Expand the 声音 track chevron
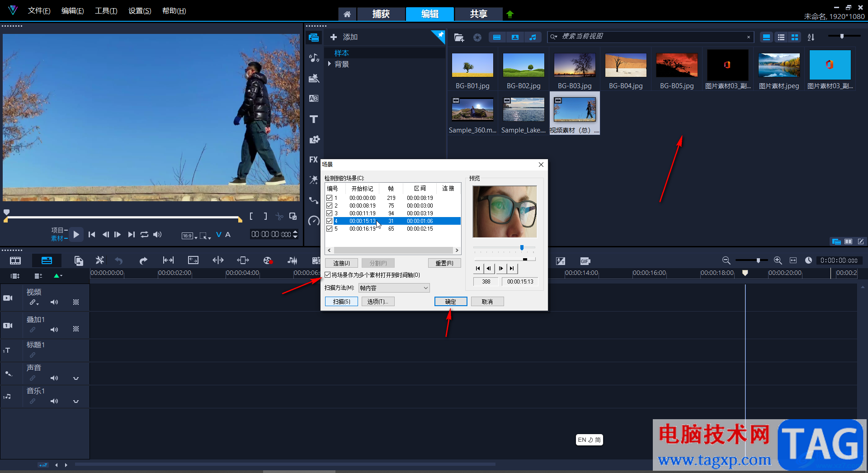868x473 pixels. (x=76, y=378)
